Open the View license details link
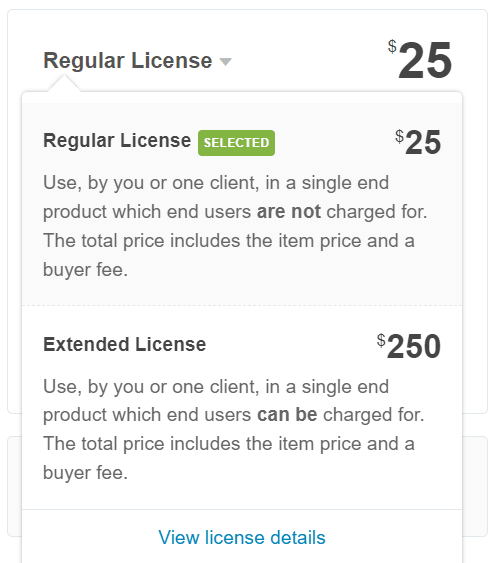 coord(242,538)
